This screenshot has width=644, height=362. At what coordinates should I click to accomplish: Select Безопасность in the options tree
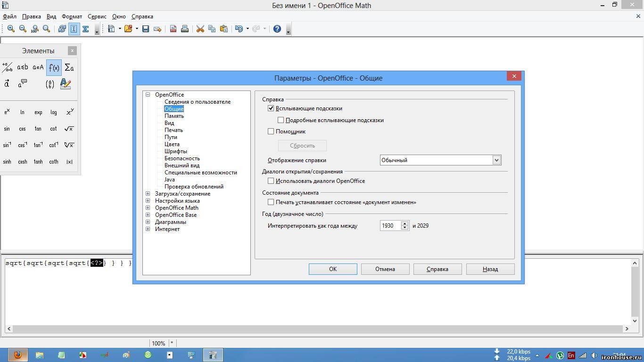(182, 158)
